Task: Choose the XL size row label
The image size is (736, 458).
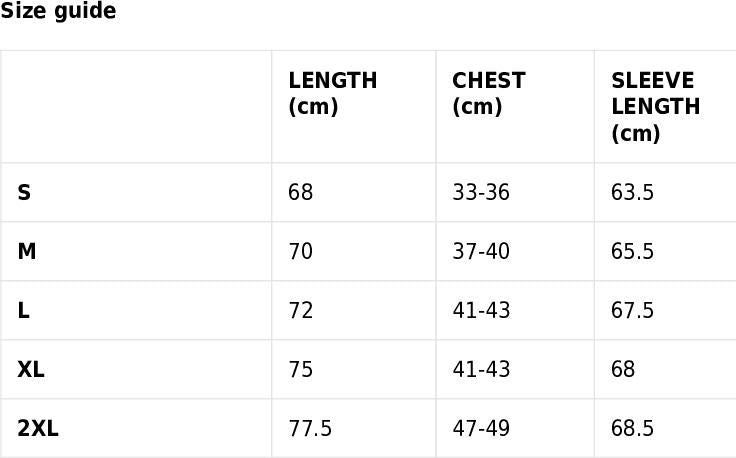Action: [x=31, y=369]
